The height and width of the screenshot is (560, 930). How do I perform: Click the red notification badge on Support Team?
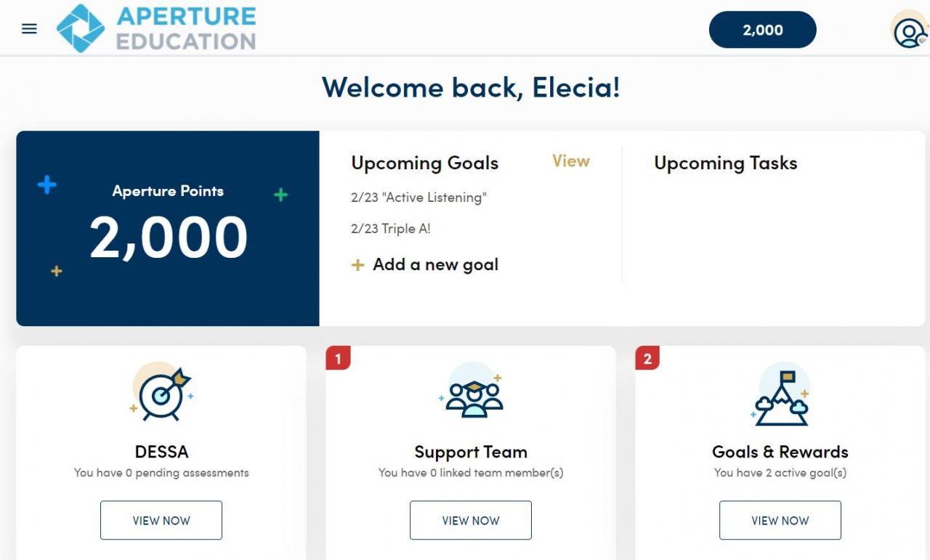[x=338, y=357]
